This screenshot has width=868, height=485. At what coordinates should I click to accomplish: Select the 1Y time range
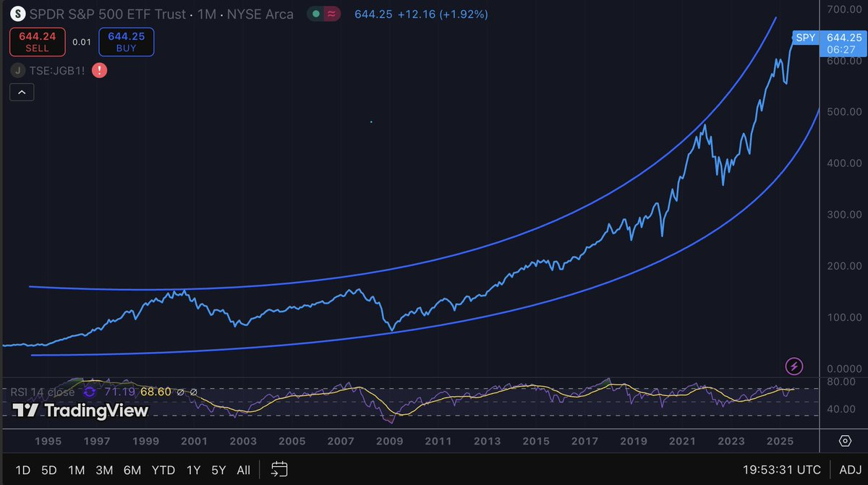coord(193,470)
